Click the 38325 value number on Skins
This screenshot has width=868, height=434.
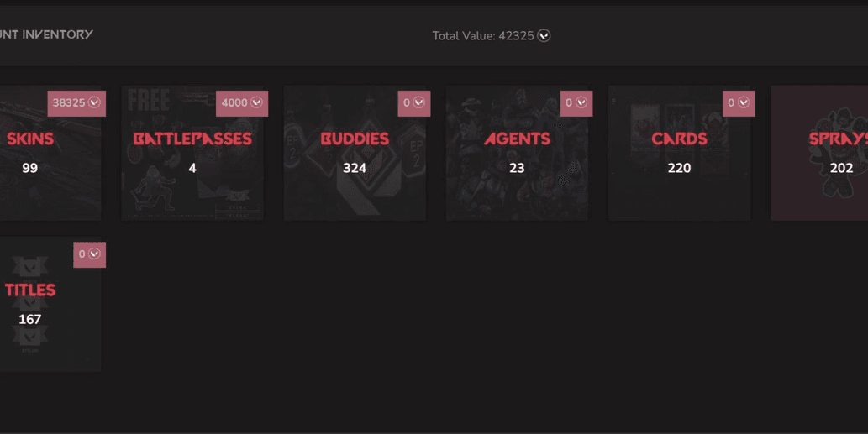pos(69,103)
